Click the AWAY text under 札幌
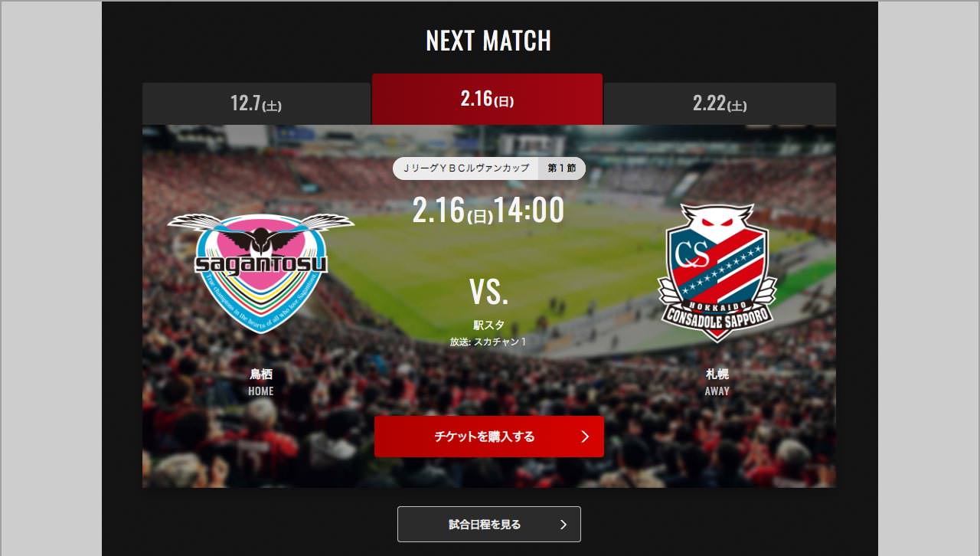 pos(717,391)
